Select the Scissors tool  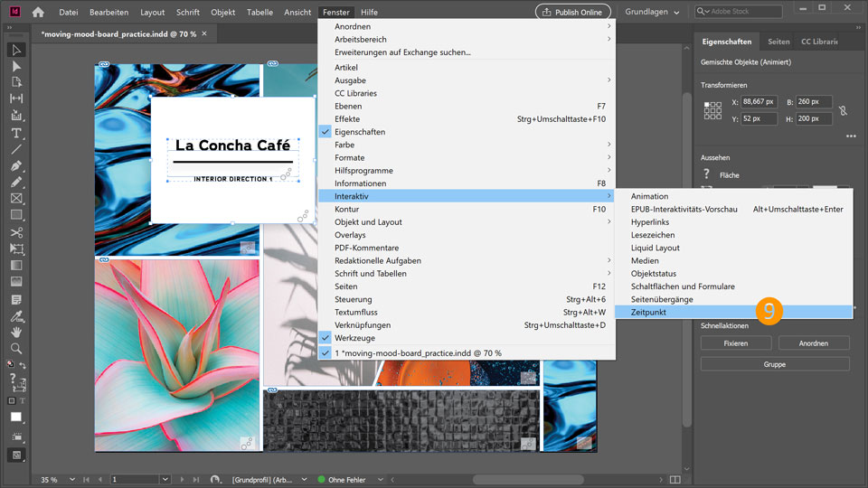(16, 232)
